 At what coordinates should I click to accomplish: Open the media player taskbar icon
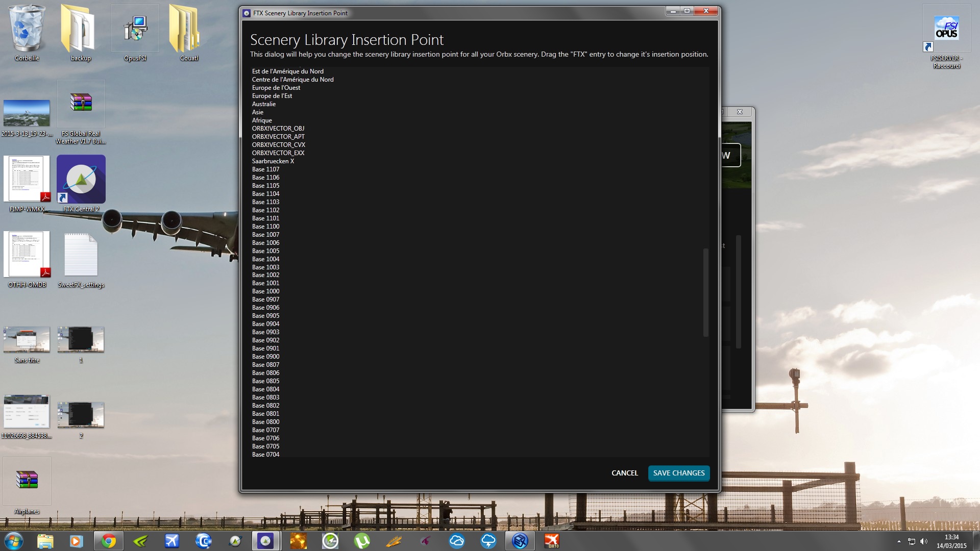[76, 541]
